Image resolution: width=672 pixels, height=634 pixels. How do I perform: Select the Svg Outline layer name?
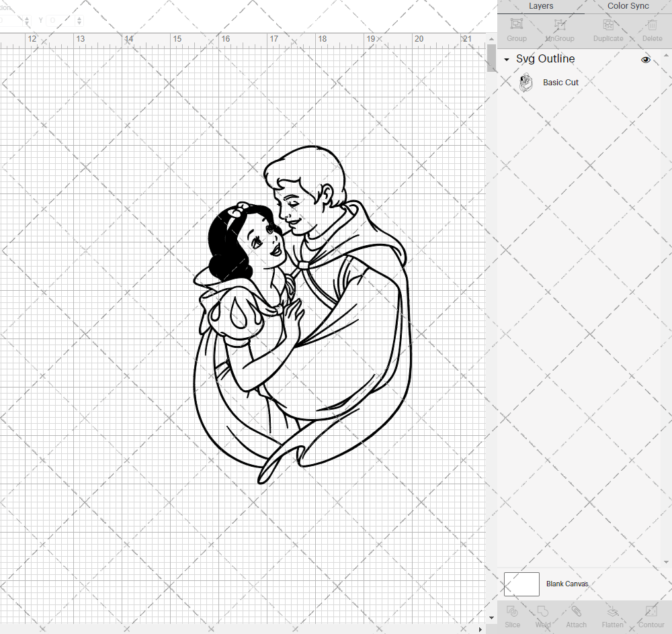(x=545, y=58)
